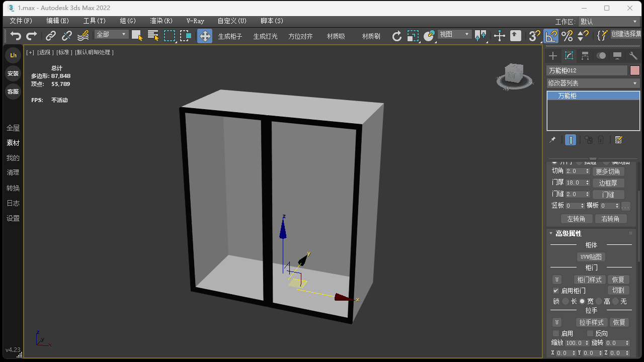Screen dimensions: 644x362
Task: Click the 左转角 button
Action: 576,219
